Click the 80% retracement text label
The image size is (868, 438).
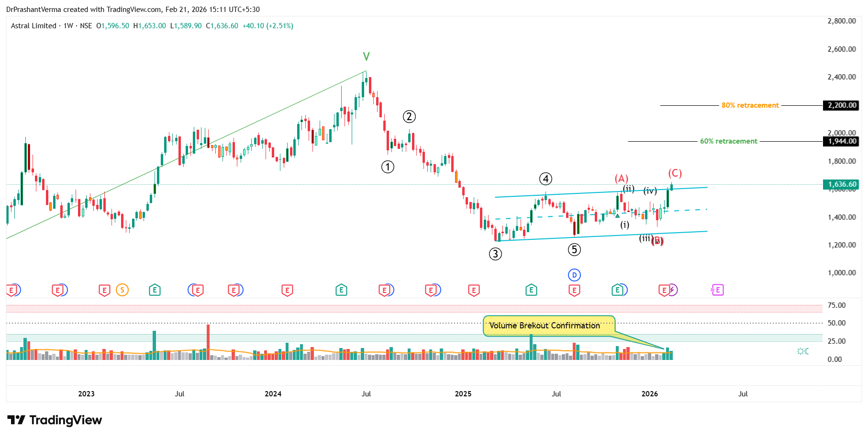750,105
